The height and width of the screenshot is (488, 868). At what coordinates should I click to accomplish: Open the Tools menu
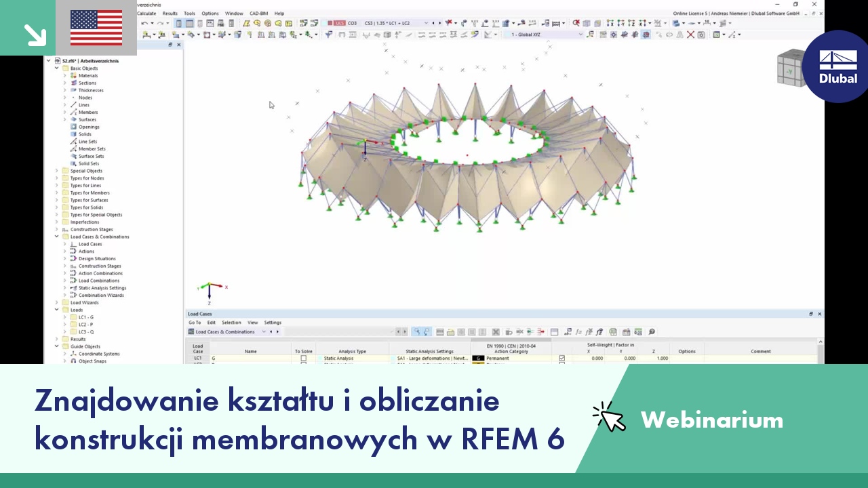pos(190,13)
